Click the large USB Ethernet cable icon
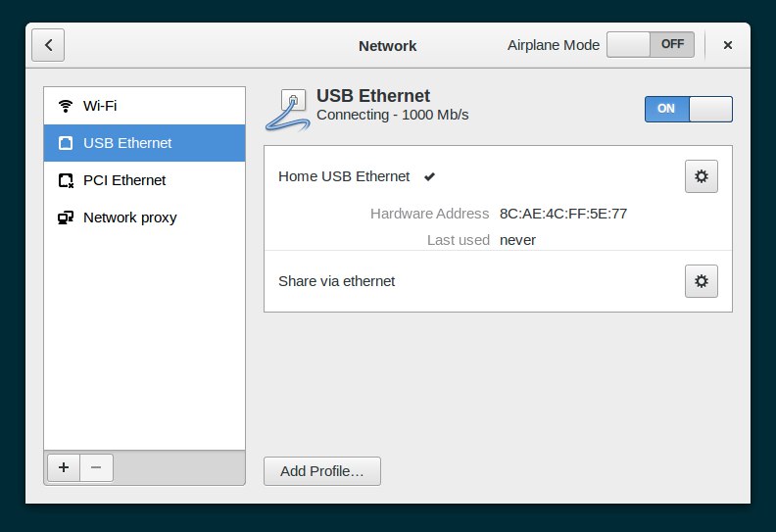Viewport: 776px width, 532px height. (x=286, y=108)
